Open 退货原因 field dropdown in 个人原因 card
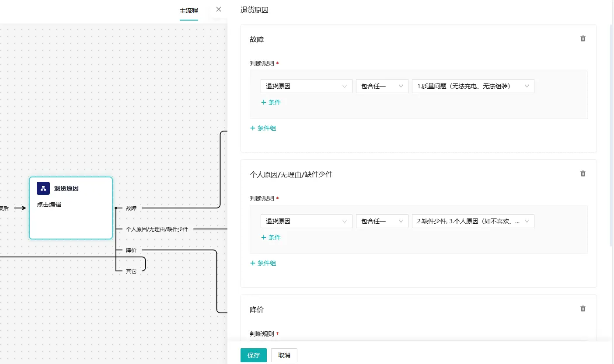The width and height of the screenshot is (614, 364). 306,221
